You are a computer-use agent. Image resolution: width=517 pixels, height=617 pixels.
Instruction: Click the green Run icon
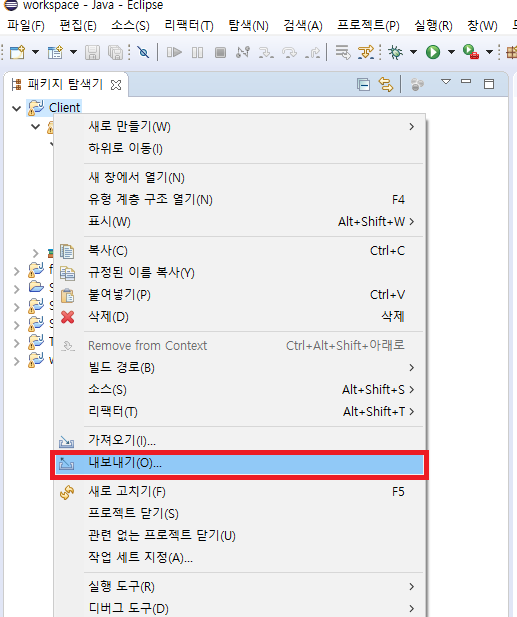pos(433,52)
